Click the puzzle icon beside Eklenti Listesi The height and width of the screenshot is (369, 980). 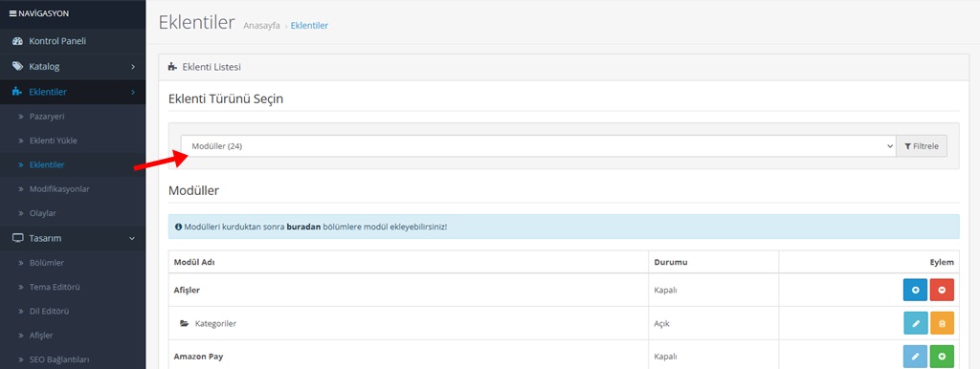173,67
